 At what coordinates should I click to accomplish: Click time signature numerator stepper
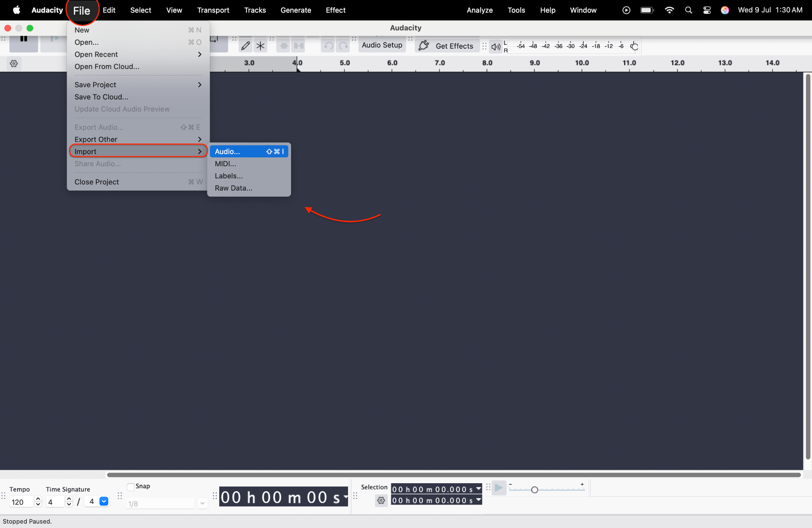[x=69, y=502]
